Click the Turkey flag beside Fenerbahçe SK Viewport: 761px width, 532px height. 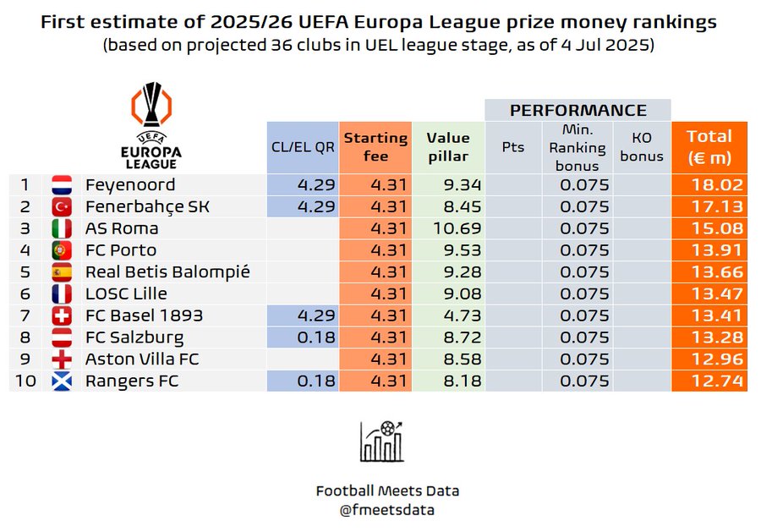coord(62,207)
